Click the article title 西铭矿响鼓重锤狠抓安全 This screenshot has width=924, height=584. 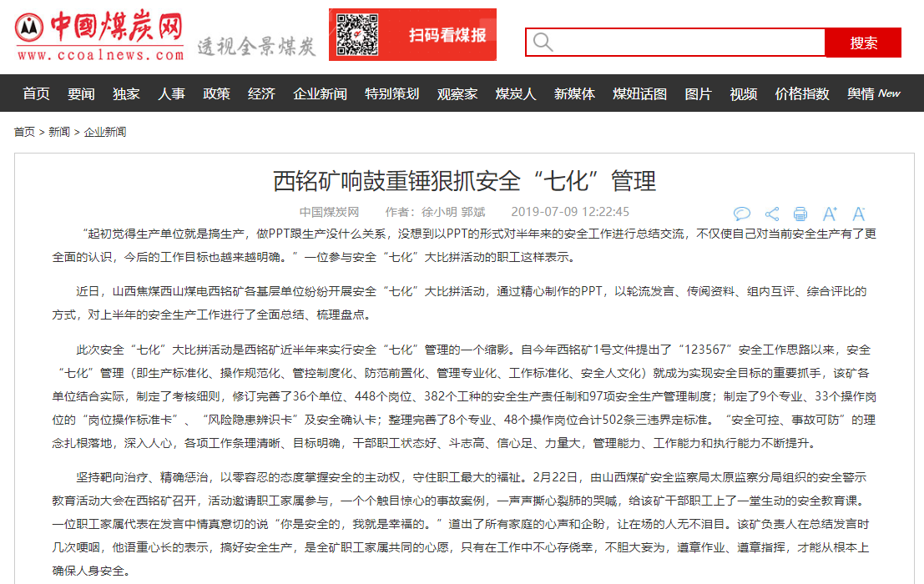point(464,181)
